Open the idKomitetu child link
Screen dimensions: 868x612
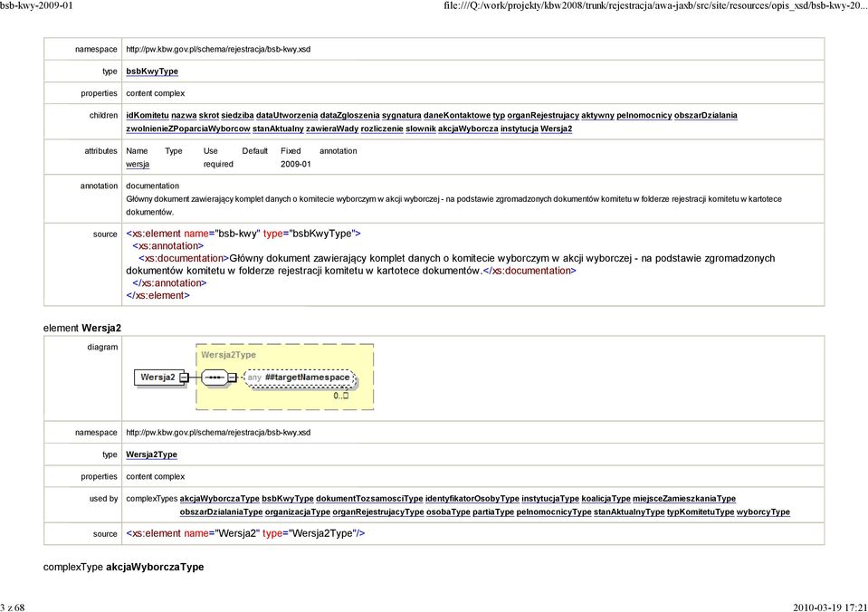point(148,115)
